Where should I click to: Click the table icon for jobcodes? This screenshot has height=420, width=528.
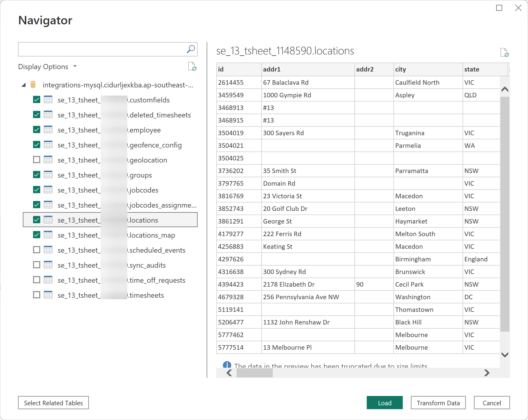coord(48,190)
